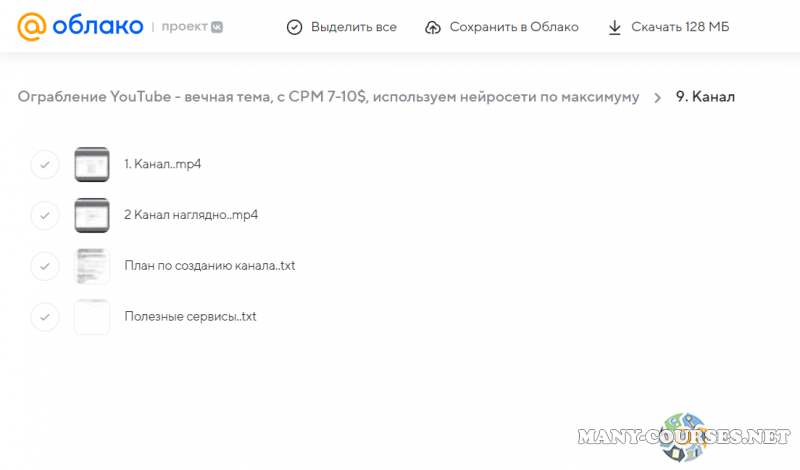Open the 2 Канал наглядно..mp4 video icon
The height and width of the screenshot is (470, 800).
coord(92,215)
